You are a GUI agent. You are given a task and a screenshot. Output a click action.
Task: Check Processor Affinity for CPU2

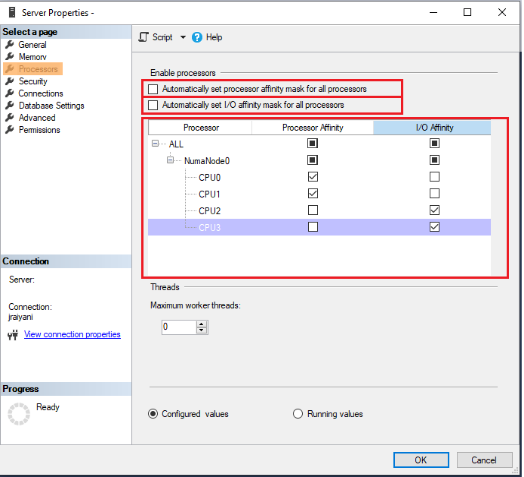tap(313, 210)
